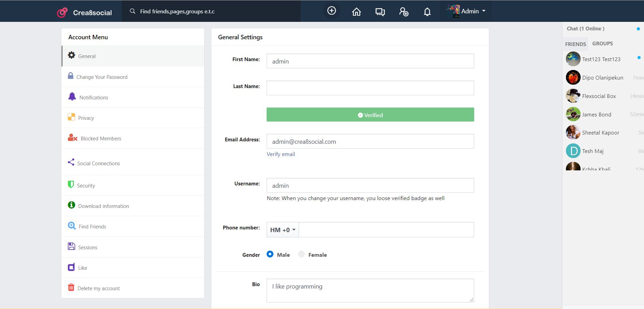644x309 pixels.
Task: Click the green Verified button
Action: [x=370, y=115]
